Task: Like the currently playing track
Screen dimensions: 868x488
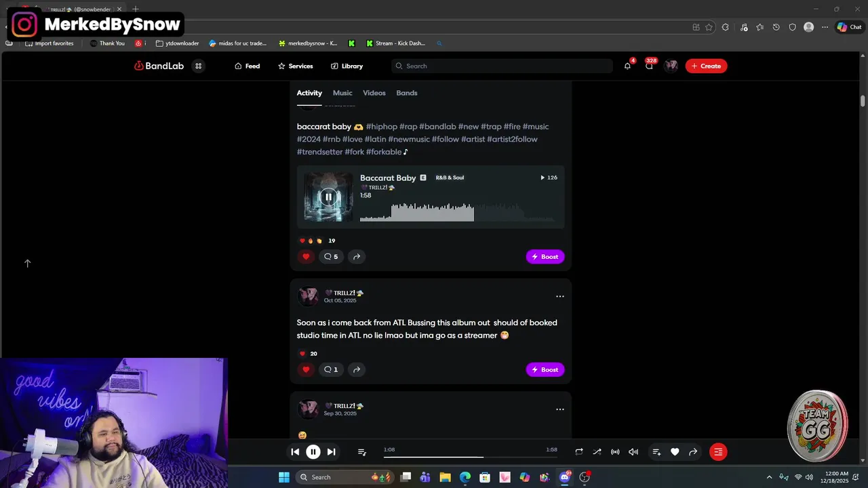Action: 675,452
